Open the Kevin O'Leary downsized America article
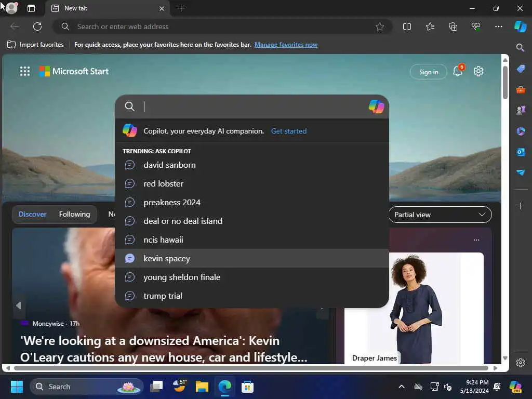Screen dimensions: 532x399 tap(164, 349)
